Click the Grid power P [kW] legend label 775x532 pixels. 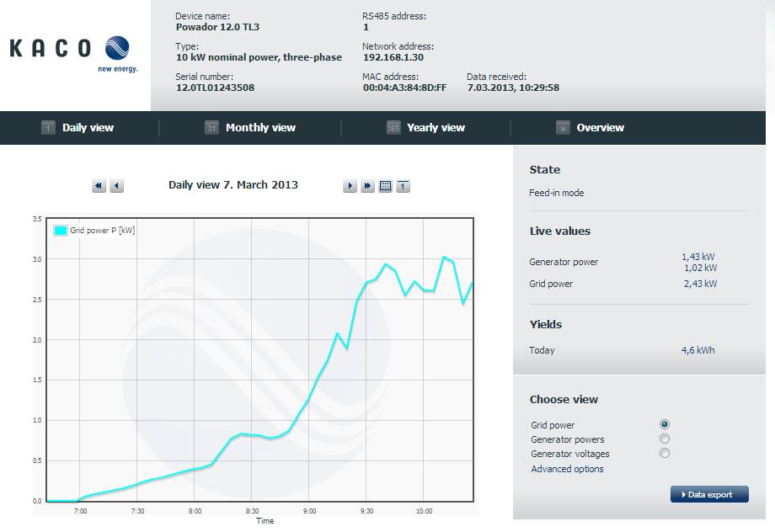click(102, 230)
